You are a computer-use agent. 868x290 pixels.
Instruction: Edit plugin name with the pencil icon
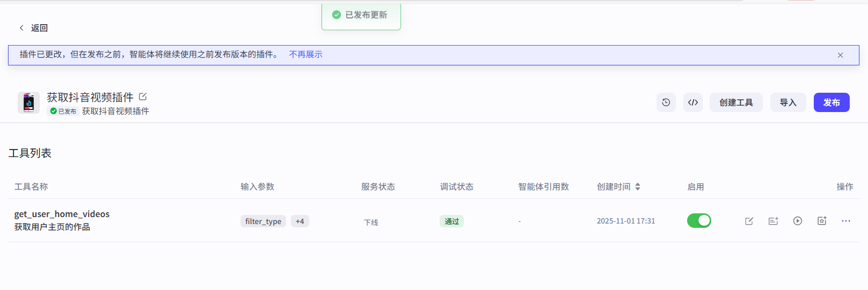coord(143,96)
